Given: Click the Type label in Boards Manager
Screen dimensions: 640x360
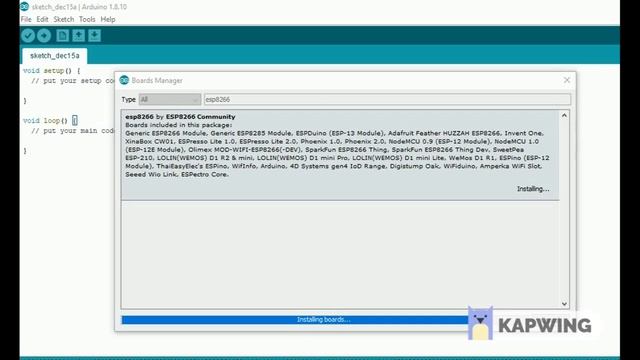Looking at the screenshot, I should coord(129,99).
